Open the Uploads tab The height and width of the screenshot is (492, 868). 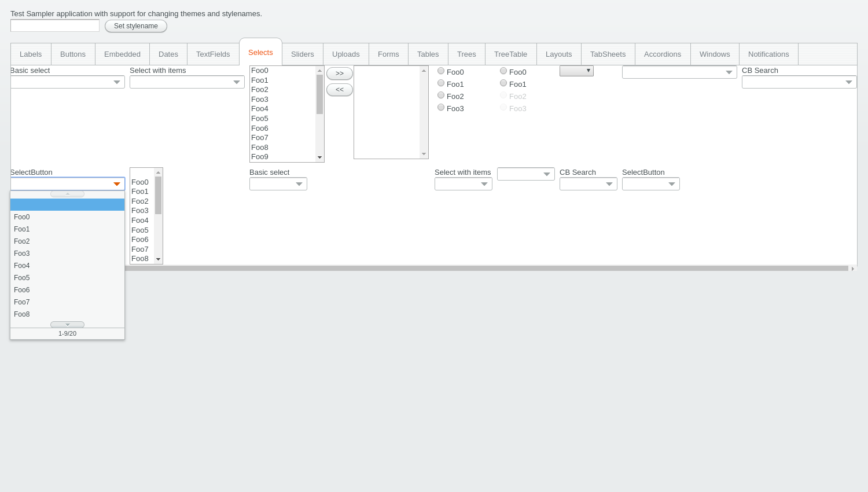point(346,54)
